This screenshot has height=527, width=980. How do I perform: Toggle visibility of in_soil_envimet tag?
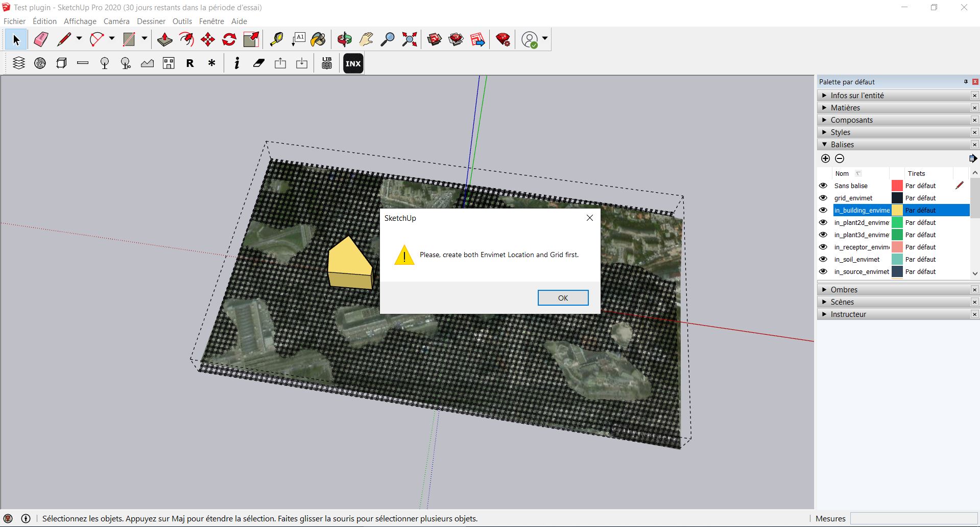tap(823, 259)
